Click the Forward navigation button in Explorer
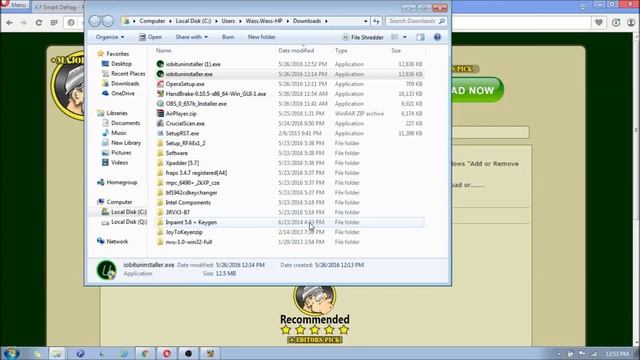This screenshot has width=640, height=360. [108, 21]
